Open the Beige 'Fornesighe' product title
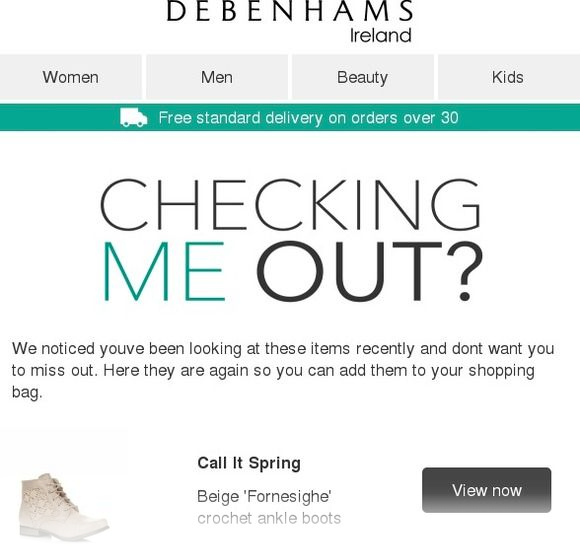Image resolution: width=580 pixels, height=547 pixels. 264,496
